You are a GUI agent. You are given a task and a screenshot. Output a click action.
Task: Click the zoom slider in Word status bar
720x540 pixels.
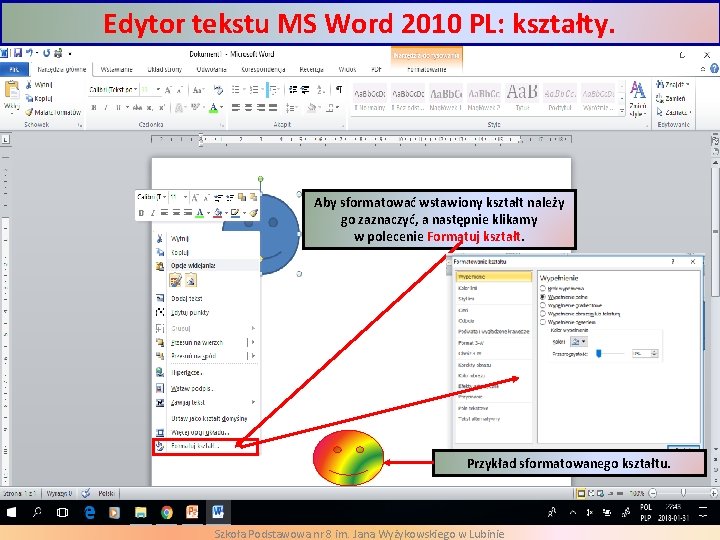[x=683, y=493]
